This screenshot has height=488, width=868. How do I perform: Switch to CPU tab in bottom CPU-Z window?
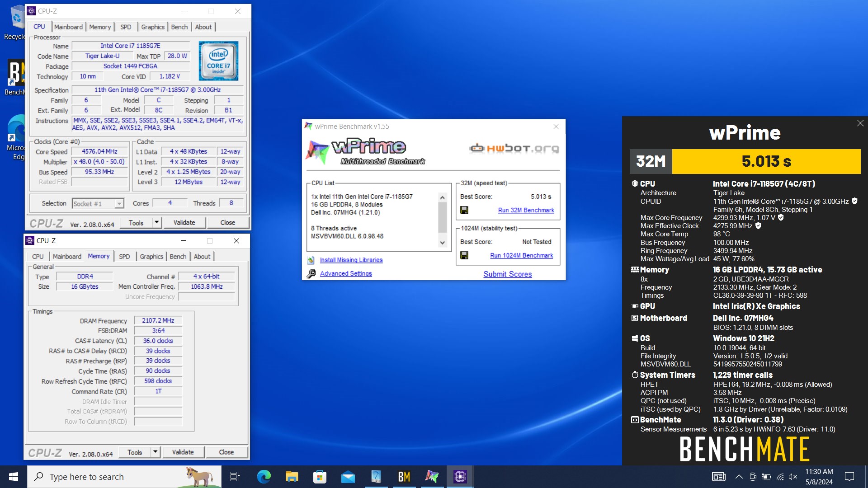point(38,256)
